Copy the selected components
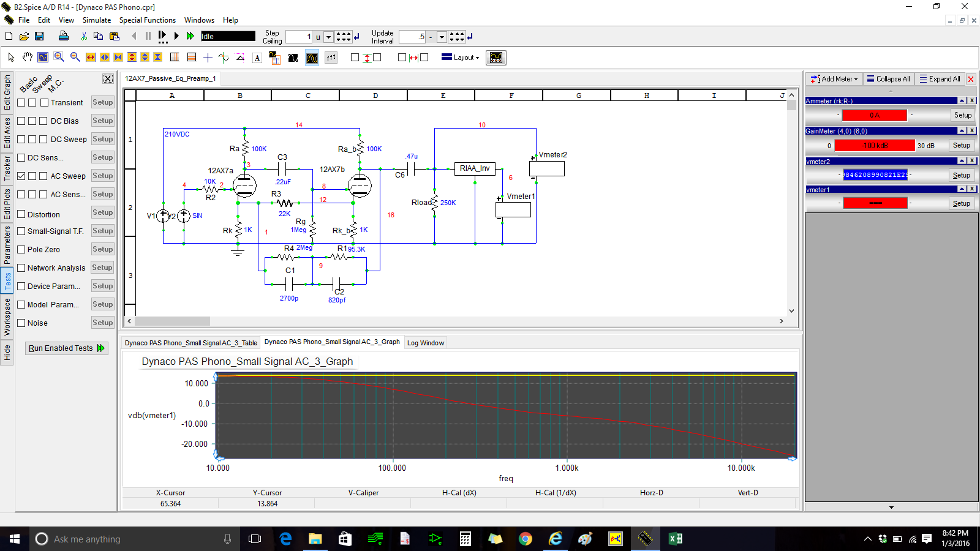This screenshot has height=551, width=980. pos(98,37)
